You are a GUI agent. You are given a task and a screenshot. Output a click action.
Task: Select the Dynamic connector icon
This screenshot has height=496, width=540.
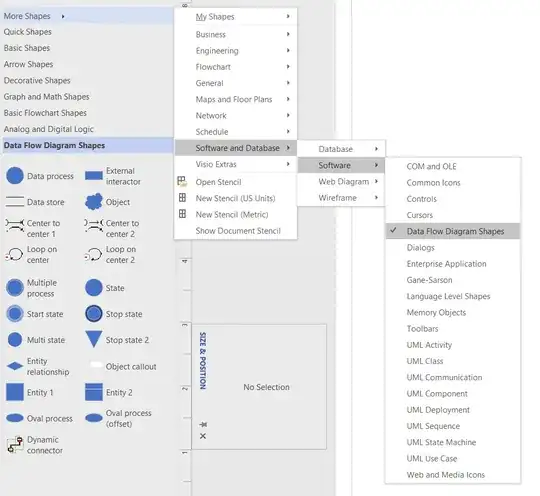click(15, 444)
